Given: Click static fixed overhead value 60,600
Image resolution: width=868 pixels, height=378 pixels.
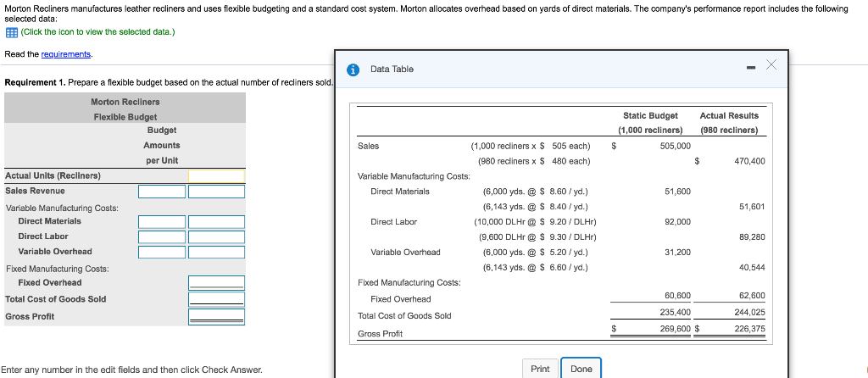Looking at the screenshot, I should [x=677, y=296].
